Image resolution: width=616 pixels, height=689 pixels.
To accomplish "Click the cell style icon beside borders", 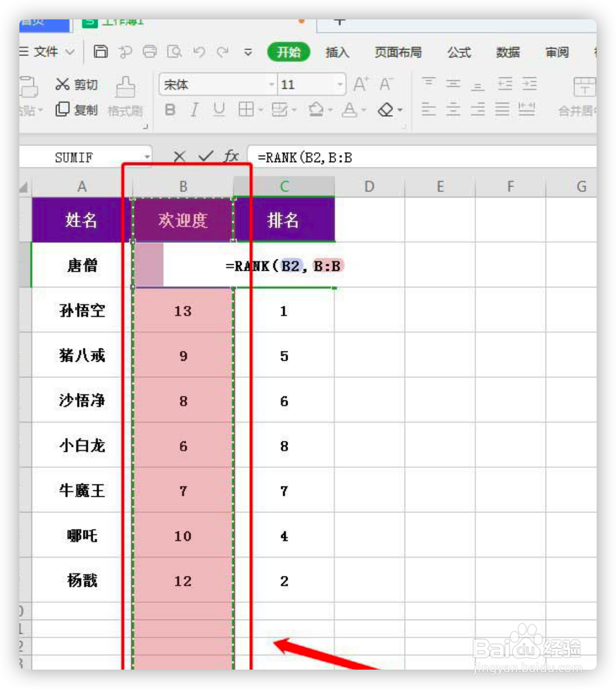I will coord(279,110).
